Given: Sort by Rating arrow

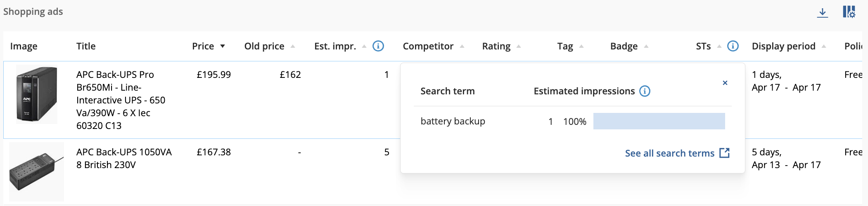Looking at the screenshot, I should [x=518, y=46].
